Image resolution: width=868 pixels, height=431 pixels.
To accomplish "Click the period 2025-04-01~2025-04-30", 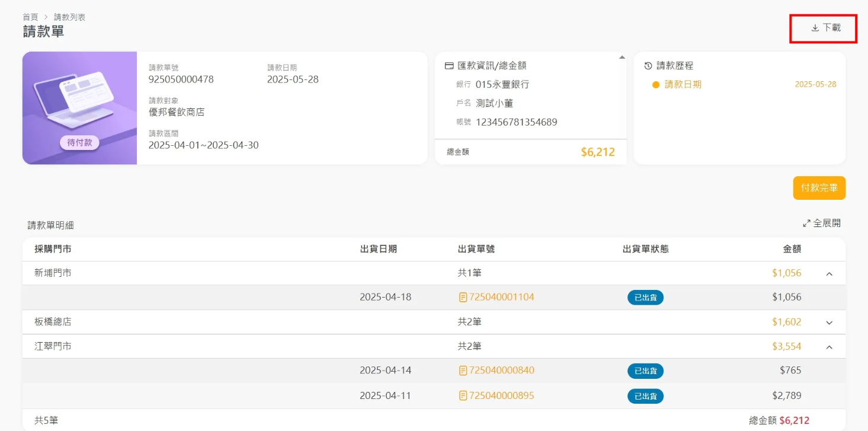I will pos(204,145).
